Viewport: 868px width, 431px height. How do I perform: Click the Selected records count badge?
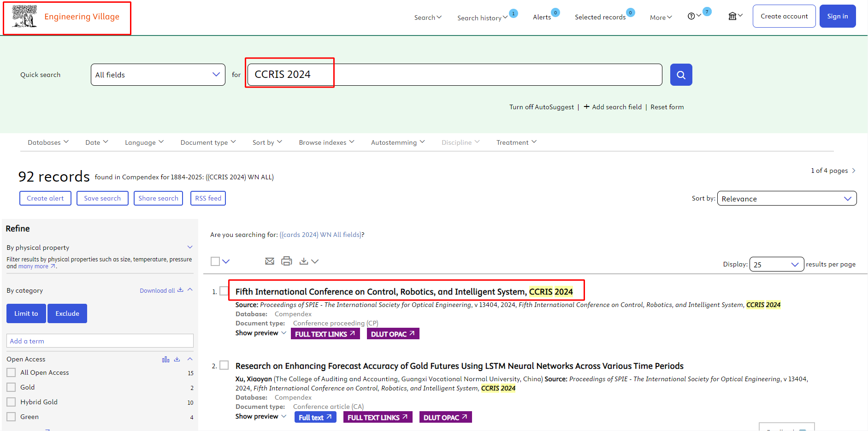coord(631,13)
